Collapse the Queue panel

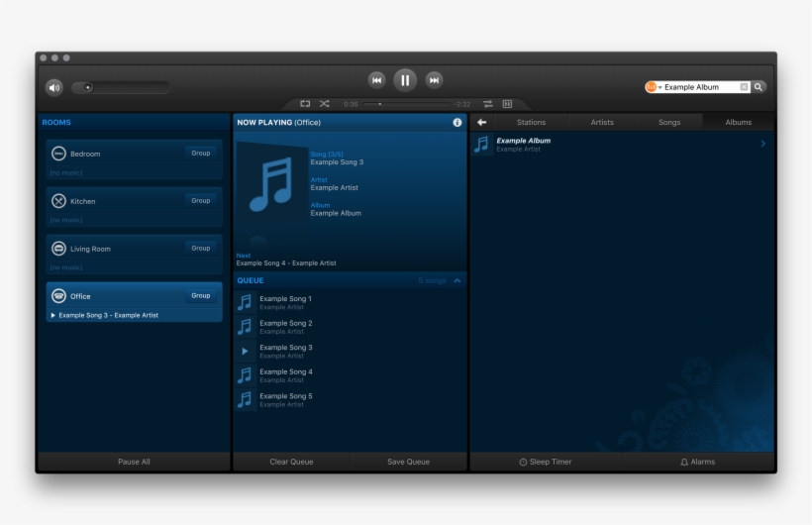point(457,280)
